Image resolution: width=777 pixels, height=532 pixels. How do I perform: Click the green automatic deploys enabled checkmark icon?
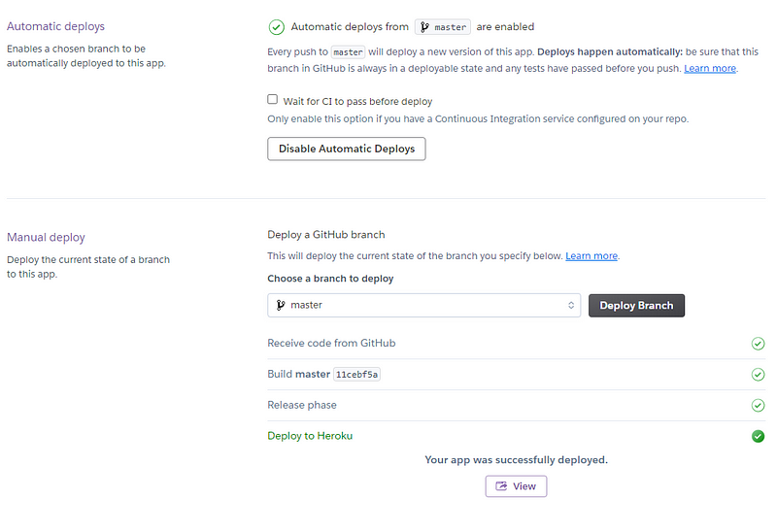(x=276, y=27)
